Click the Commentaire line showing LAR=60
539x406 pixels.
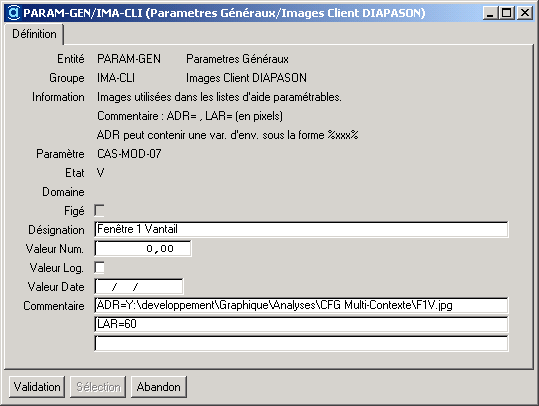[x=301, y=324]
